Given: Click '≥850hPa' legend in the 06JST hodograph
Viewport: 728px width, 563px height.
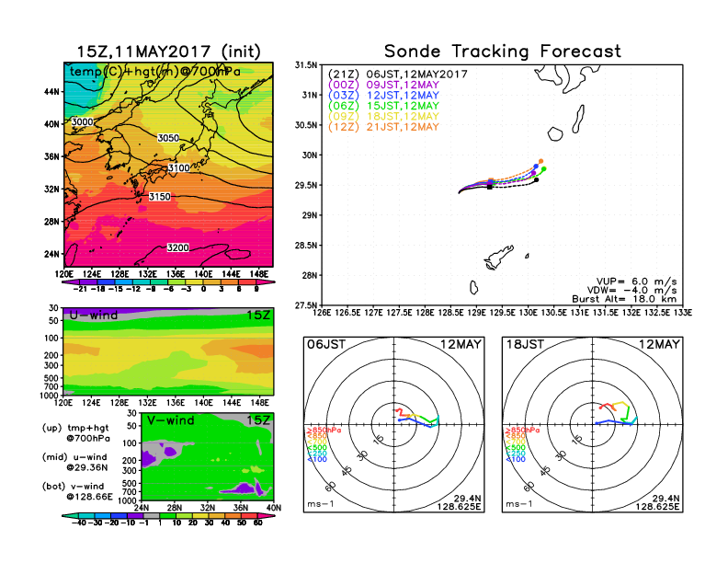Looking at the screenshot, I should (x=324, y=431).
